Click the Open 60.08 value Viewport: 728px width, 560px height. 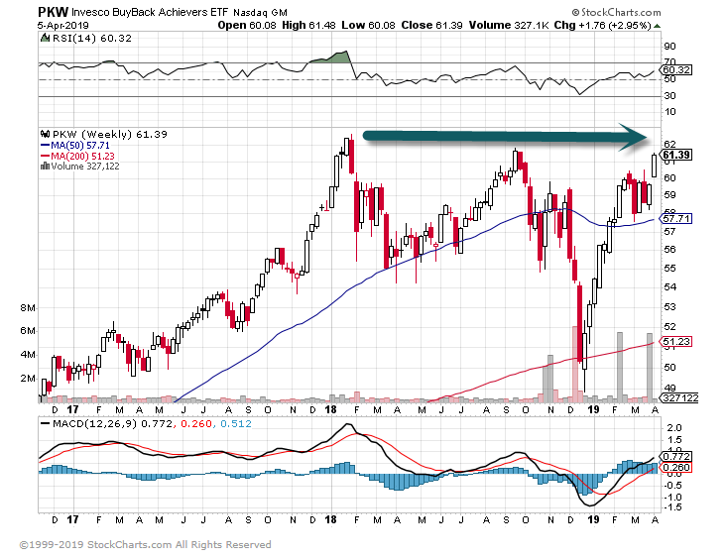(247, 25)
